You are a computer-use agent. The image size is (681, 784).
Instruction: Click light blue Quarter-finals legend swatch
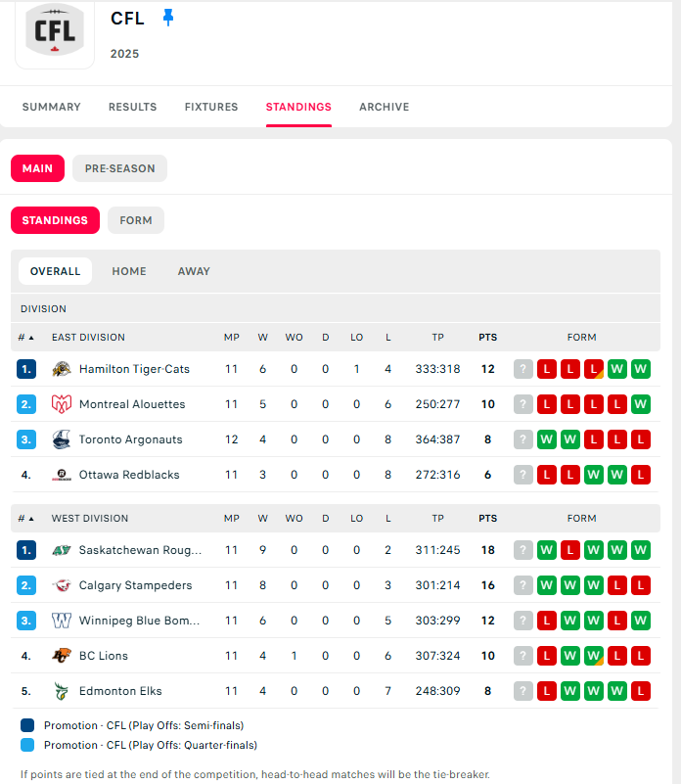(x=27, y=745)
